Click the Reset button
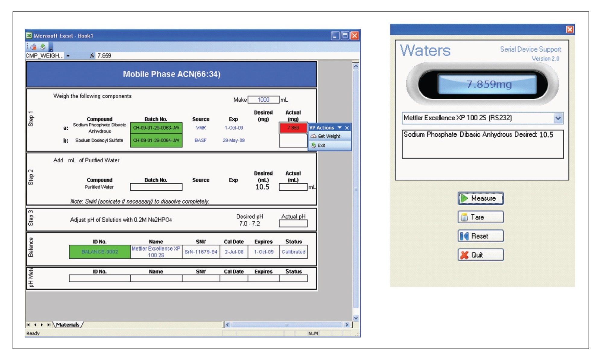Image resolution: width=603 pixels, height=364 pixels. click(x=481, y=236)
